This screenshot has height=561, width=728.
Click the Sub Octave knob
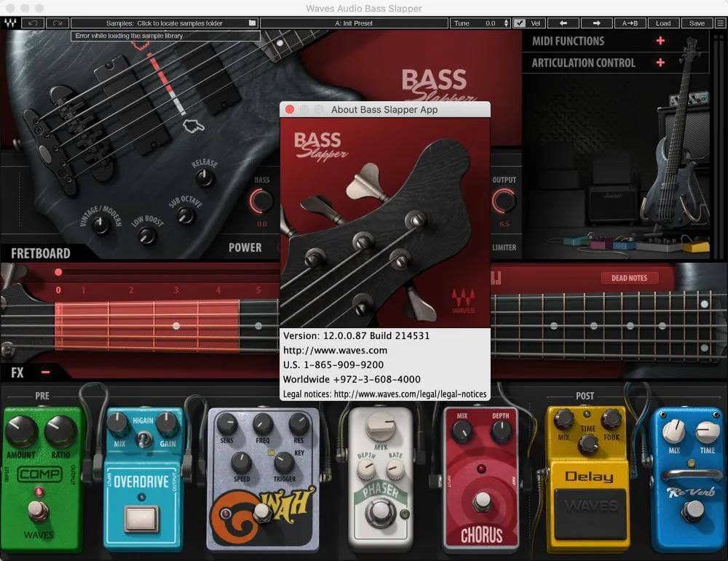[x=186, y=215]
